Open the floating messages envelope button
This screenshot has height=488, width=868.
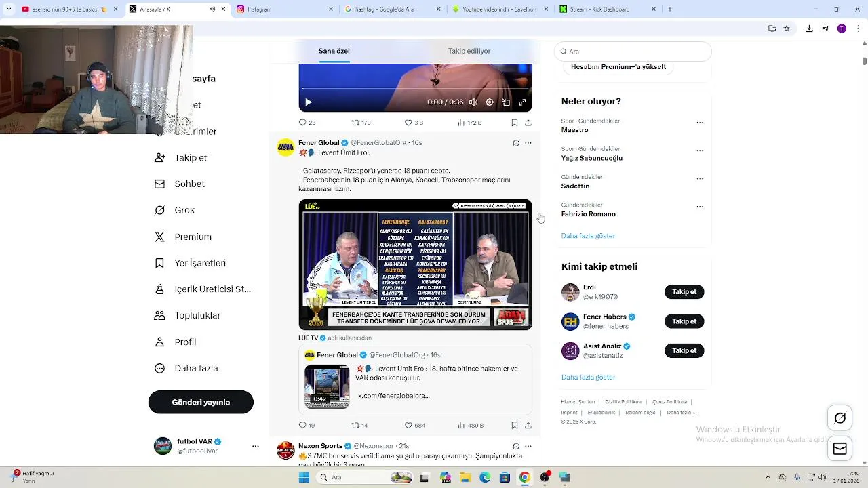coord(840,449)
